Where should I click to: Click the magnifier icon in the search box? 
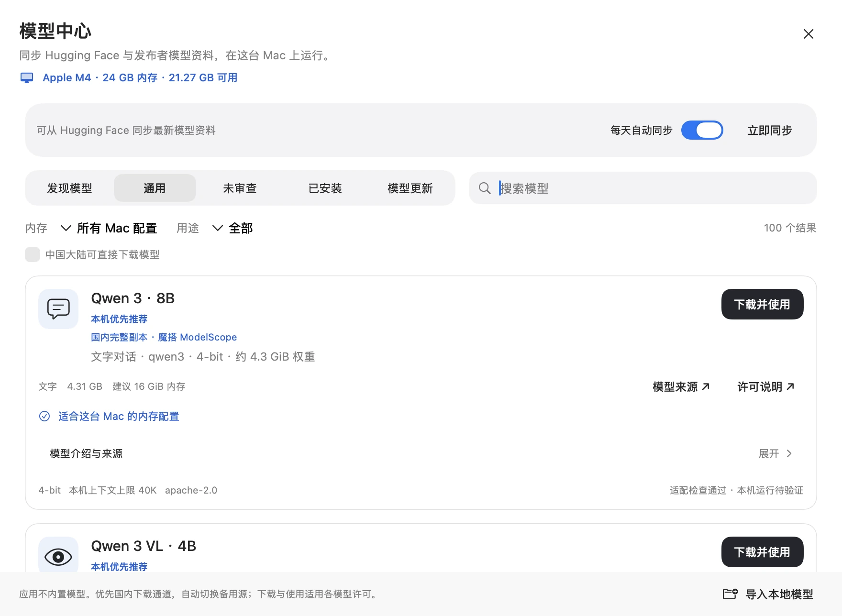pos(485,188)
